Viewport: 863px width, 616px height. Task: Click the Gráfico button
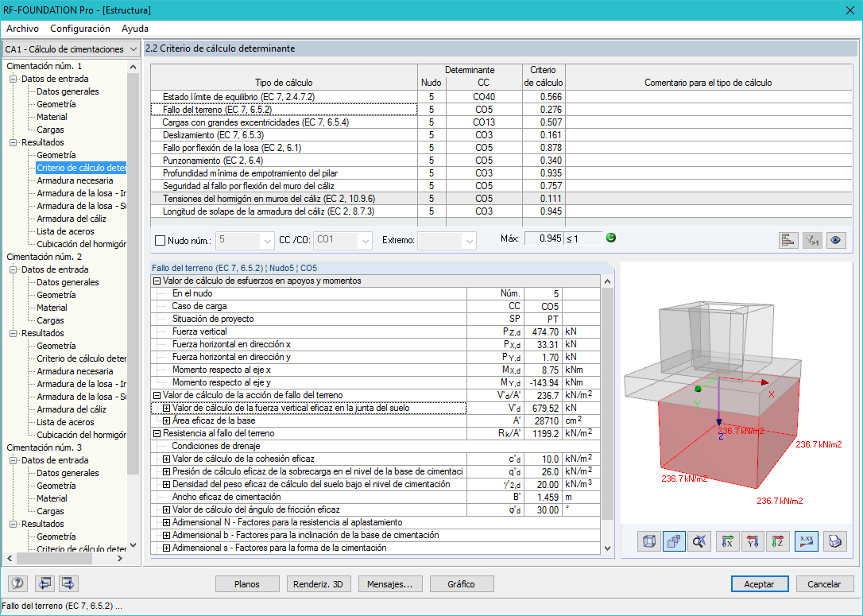coord(461,584)
